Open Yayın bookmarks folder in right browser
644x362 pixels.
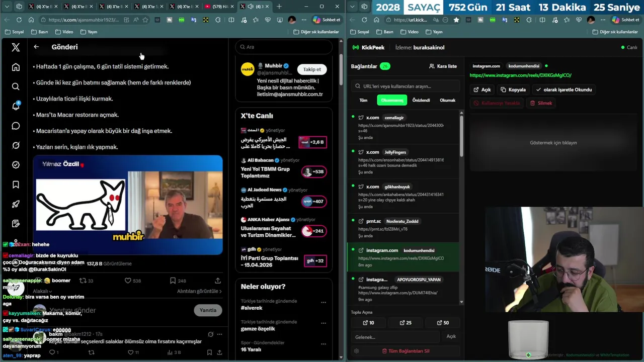point(434,32)
